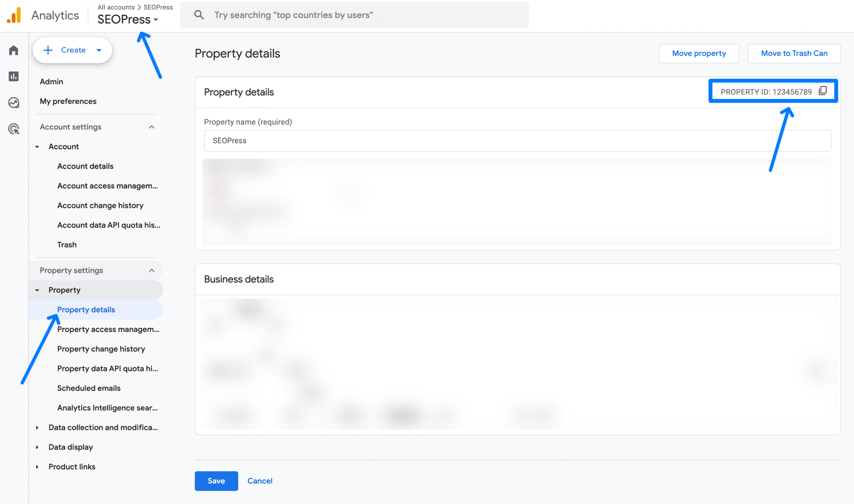854x504 pixels.
Task: Open the Advertising icon in sidebar
Action: [x=14, y=129]
